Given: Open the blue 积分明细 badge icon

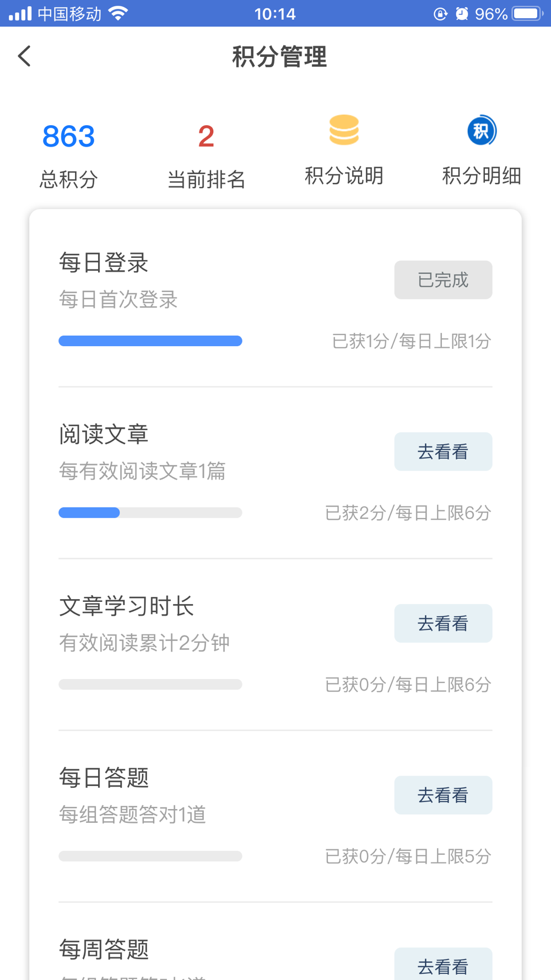Looking at the screenshot, I should click(482, 131).
